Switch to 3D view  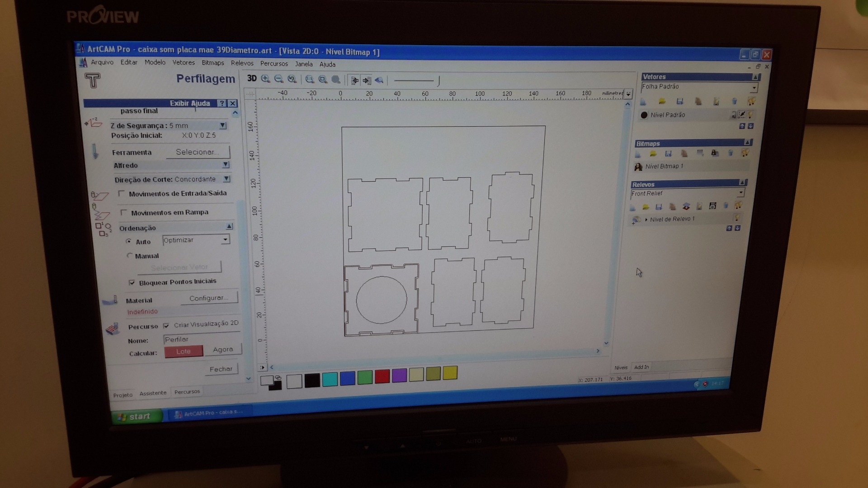coord(252,79)
